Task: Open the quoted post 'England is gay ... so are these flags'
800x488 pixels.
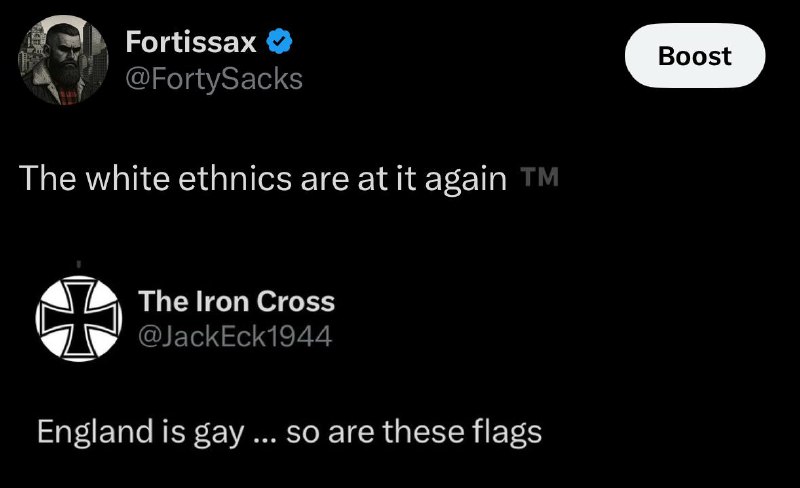Action: 289,432
